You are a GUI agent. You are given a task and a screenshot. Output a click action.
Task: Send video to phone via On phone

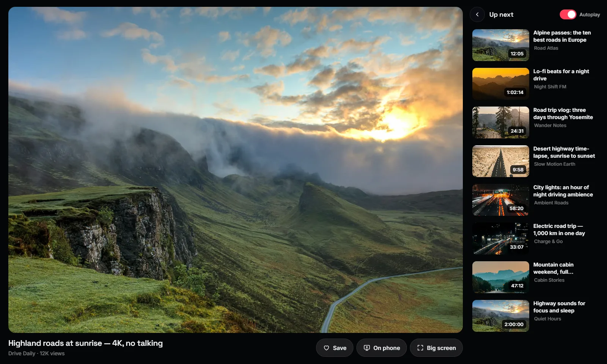(x=381, y=348)
